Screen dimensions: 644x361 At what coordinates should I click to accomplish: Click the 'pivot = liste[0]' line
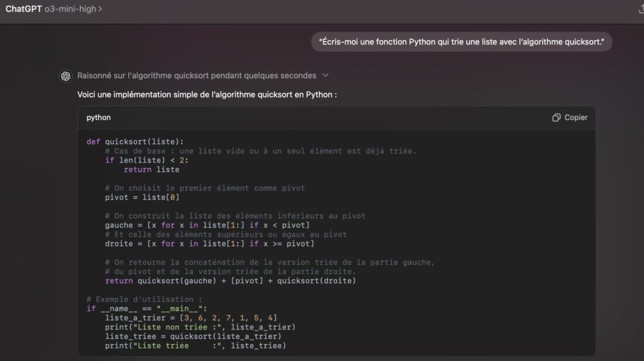click(x=142, y=197)
